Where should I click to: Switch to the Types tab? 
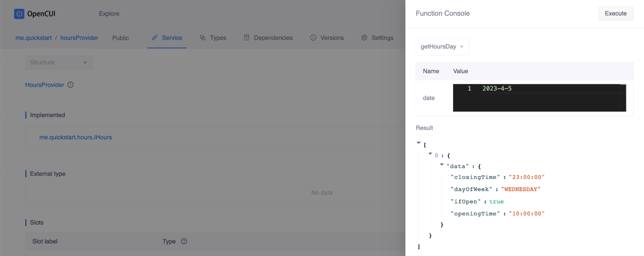click(x=213, y=38)
